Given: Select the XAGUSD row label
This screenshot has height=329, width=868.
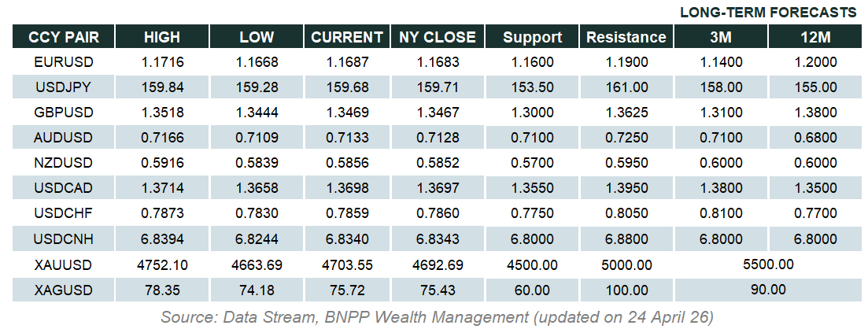Looking at the screenshot, I should tap(64, 290).
